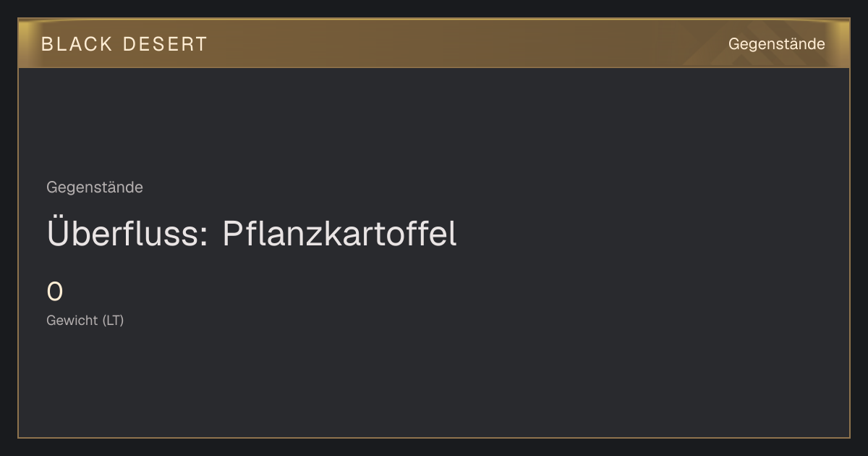Click the word Pflanzkartoffel in the title
This screenshot has height=456, width=868.
[339, 233]
